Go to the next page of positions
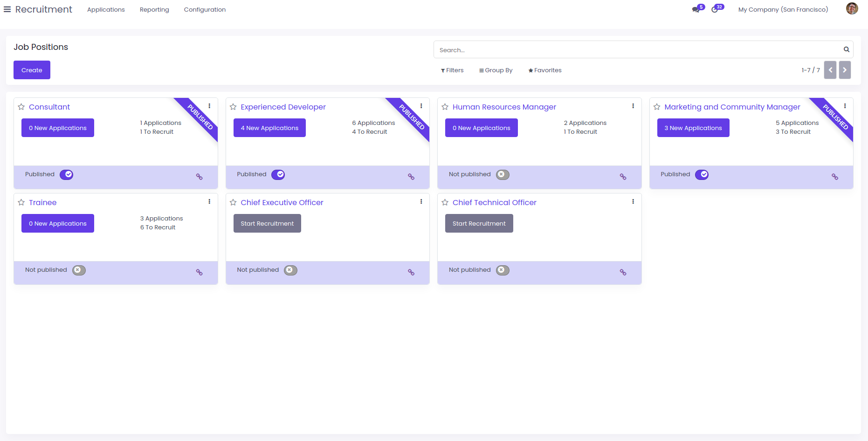 845,70
